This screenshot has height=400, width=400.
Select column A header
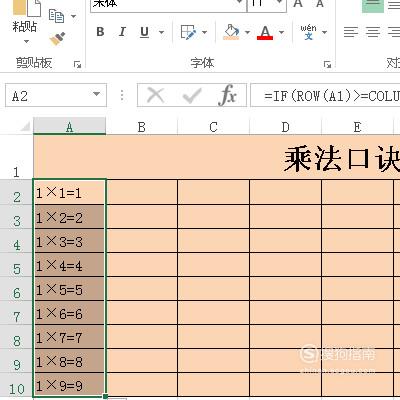click(69, 127)
